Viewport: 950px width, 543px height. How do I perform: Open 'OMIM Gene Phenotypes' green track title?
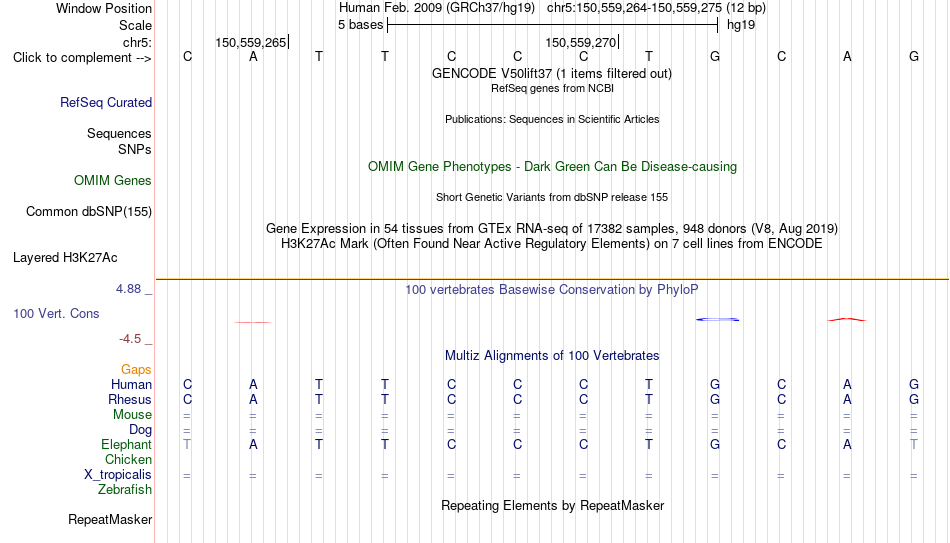pyautogui.click(x=553, y=167)
